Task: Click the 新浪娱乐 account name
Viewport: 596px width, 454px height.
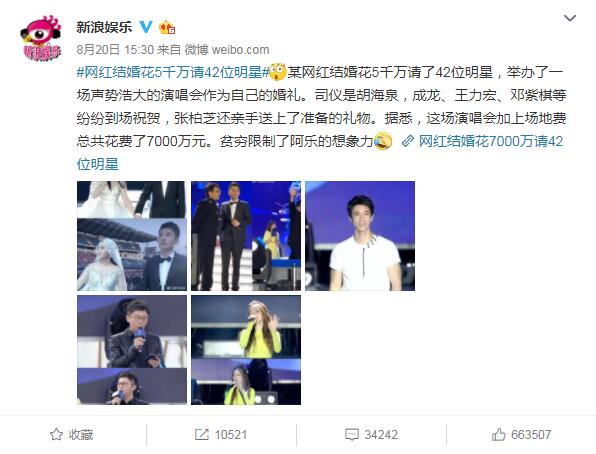Action: [104, 27]
